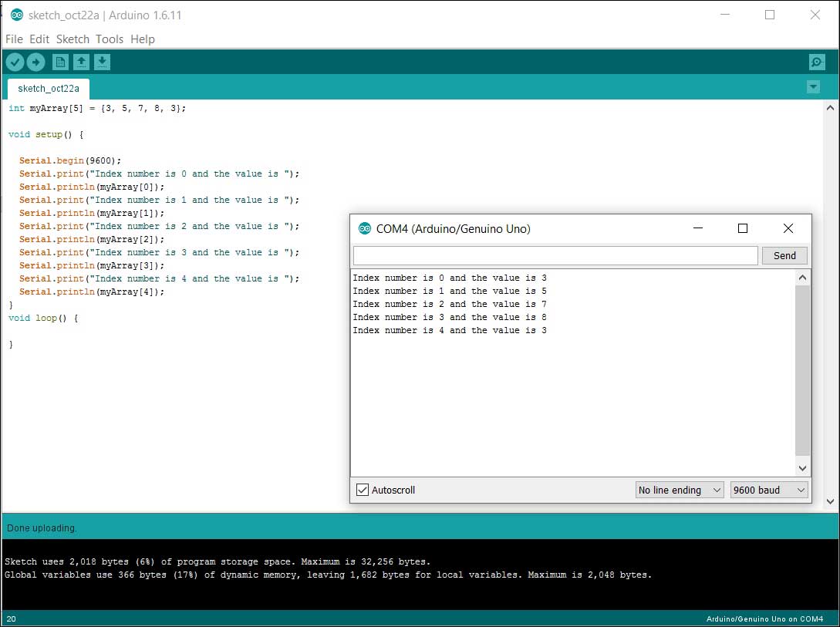Click the Open sketch up-arrow icon
The height and width of the screenshot is (627, 840).
(81, 62)
